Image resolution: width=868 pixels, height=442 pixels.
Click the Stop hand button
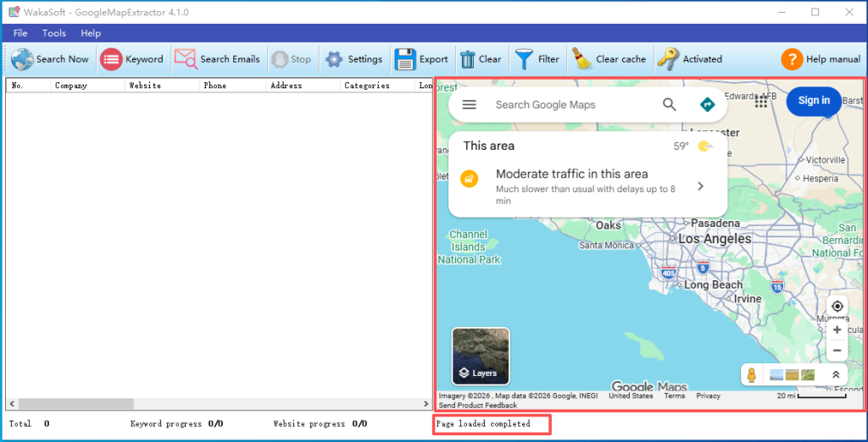click(x=280, y=59)
